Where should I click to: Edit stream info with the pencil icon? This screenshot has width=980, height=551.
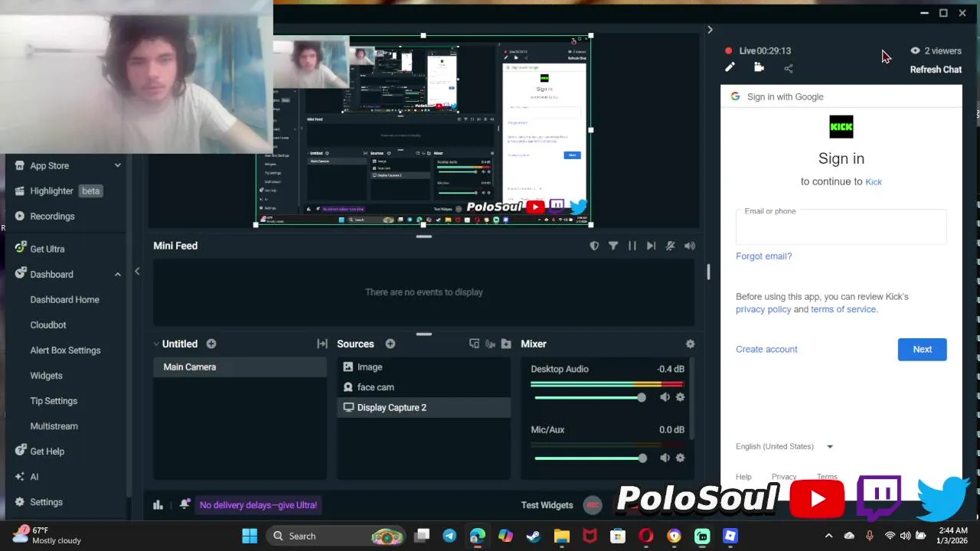(730, 67)
